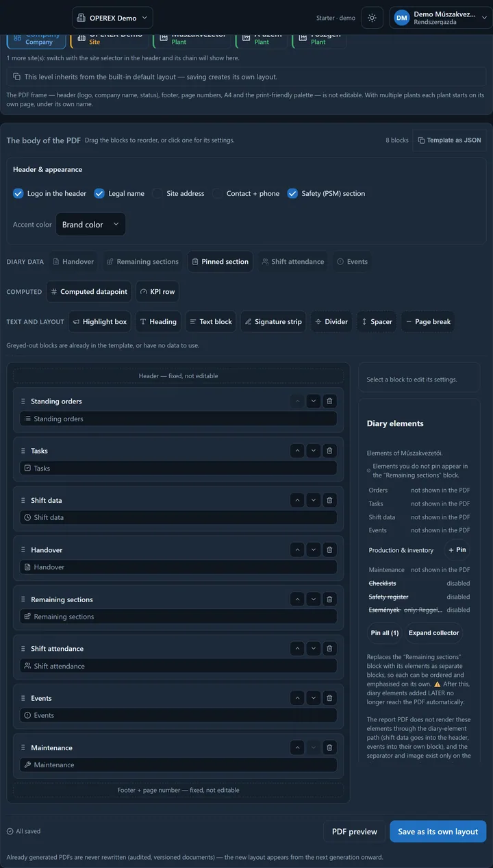
Task: Grab the Standing orders drag handle
Action: (x=23, y=401)
